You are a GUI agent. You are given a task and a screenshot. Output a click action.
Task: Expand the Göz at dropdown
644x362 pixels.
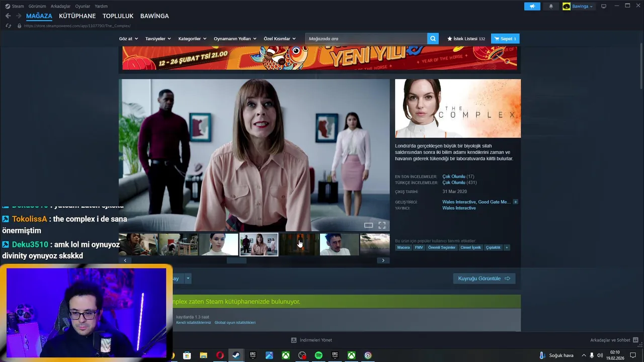click(x=128, y=39)
